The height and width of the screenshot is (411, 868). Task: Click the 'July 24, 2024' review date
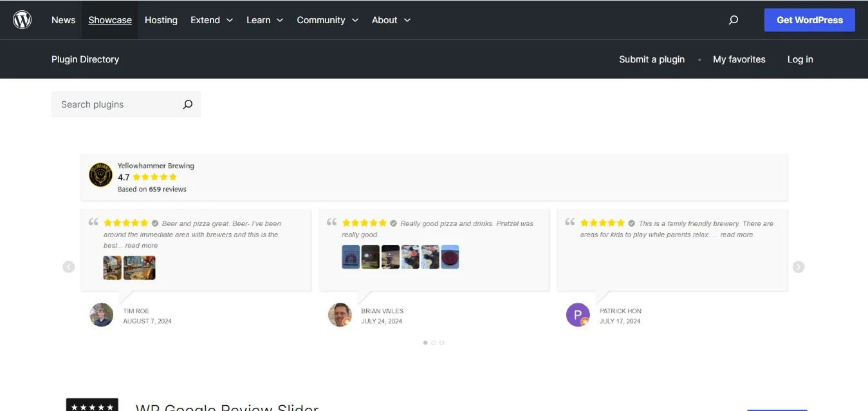pos(382,321)
